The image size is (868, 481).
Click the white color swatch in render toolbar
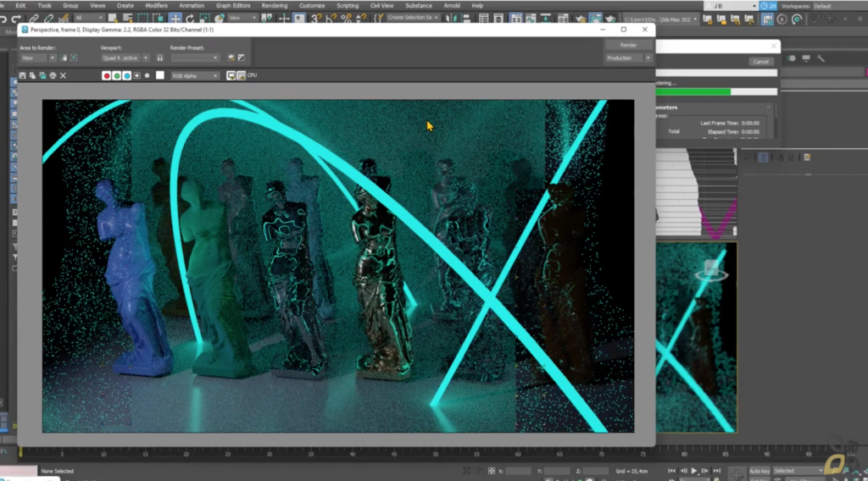tap(160, 75)
